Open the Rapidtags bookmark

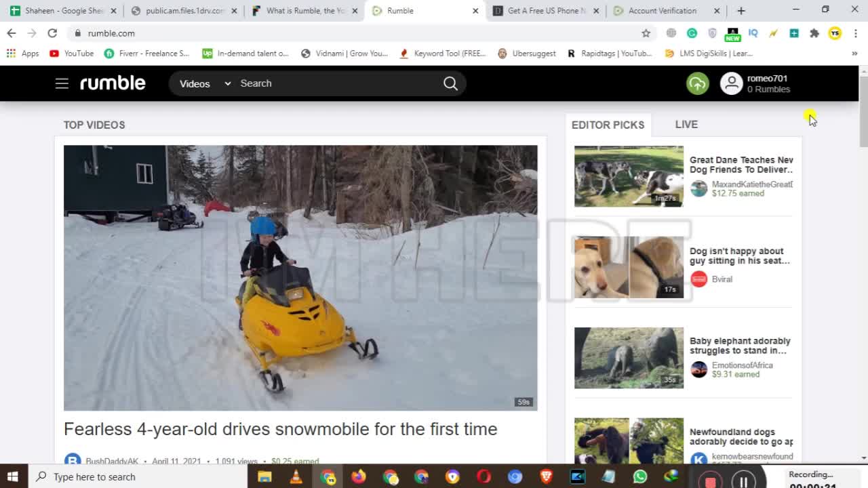pyautogui.click(x=609, y=54)
